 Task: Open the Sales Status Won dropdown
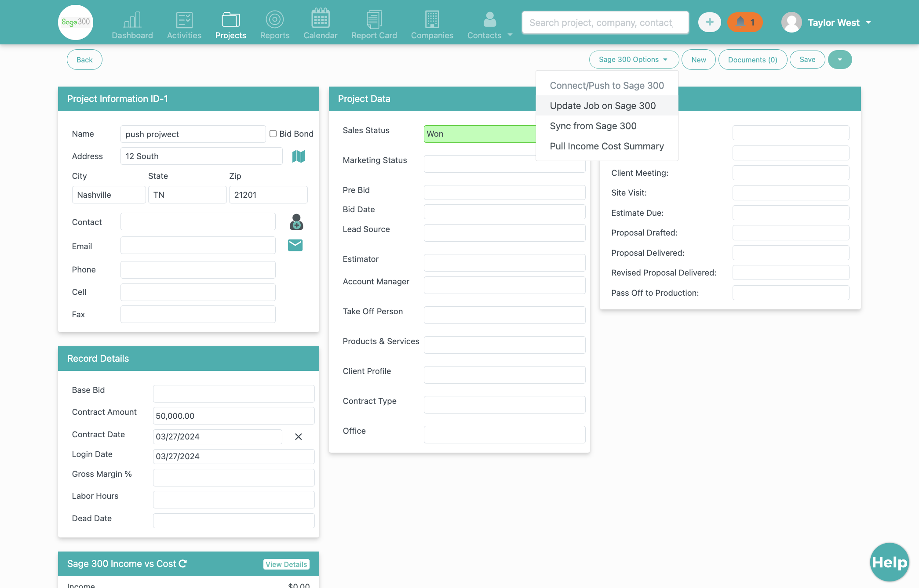tap(480, 134)
